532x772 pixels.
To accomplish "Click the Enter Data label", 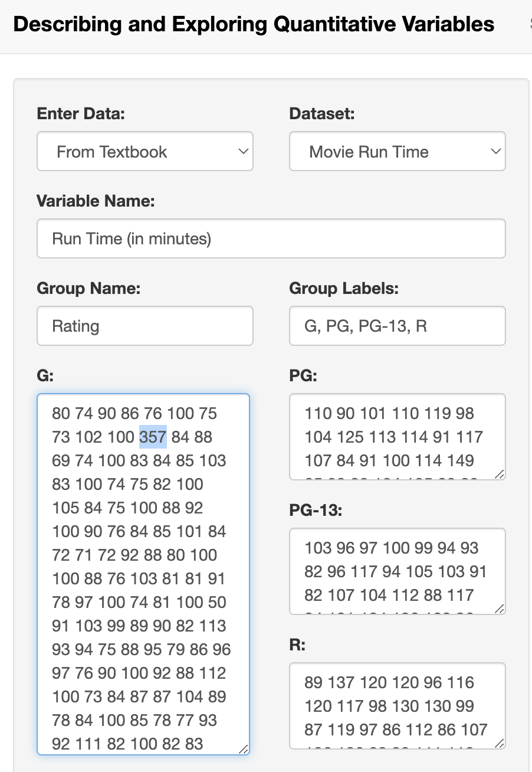I will click(81, 114).
